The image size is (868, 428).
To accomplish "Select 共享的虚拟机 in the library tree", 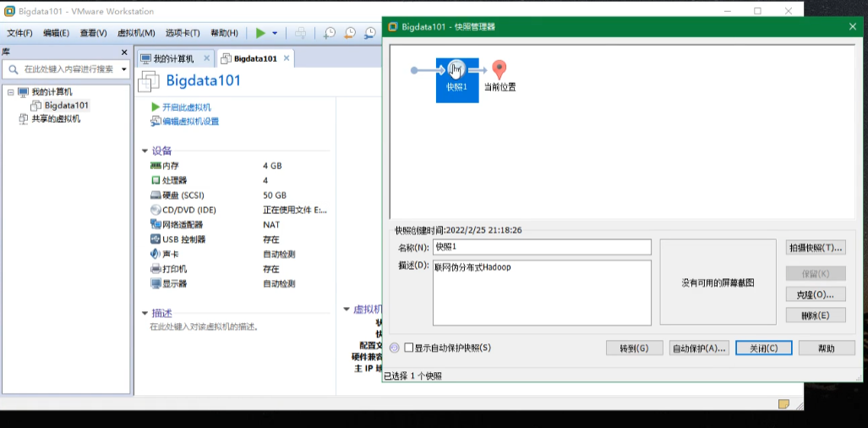I will click(55, 118).
